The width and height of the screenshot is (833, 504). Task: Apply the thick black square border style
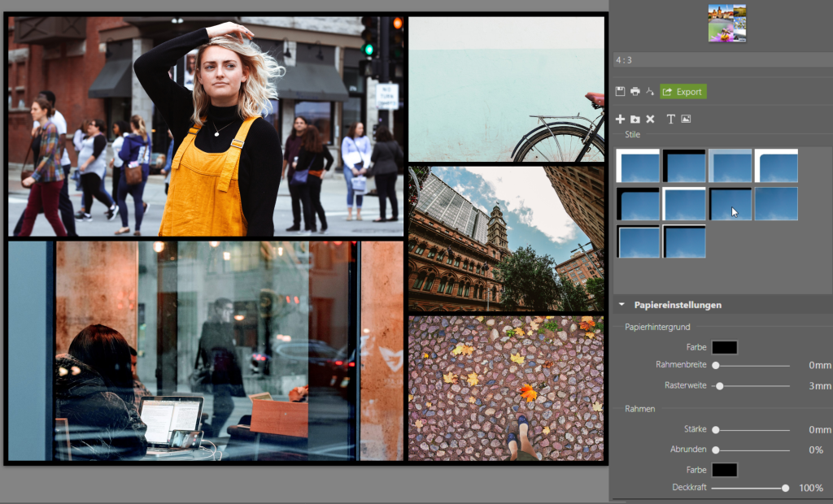[x=684, y=166]
